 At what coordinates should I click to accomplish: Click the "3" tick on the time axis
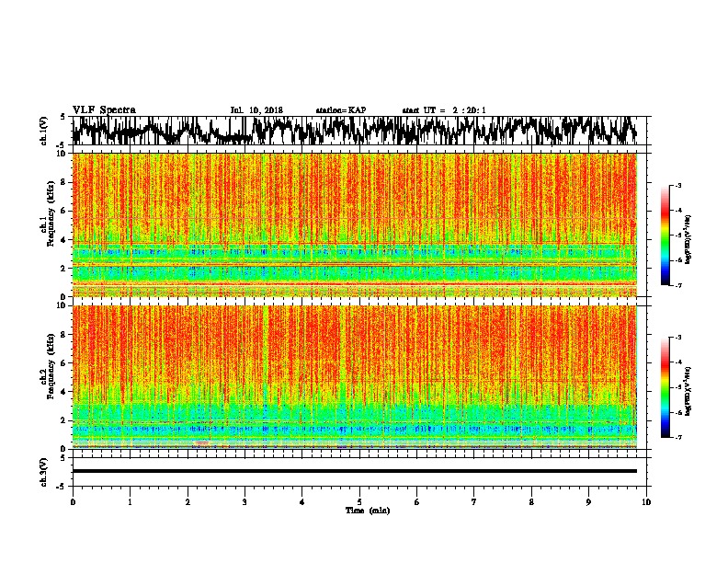click(x=245, y=502)
